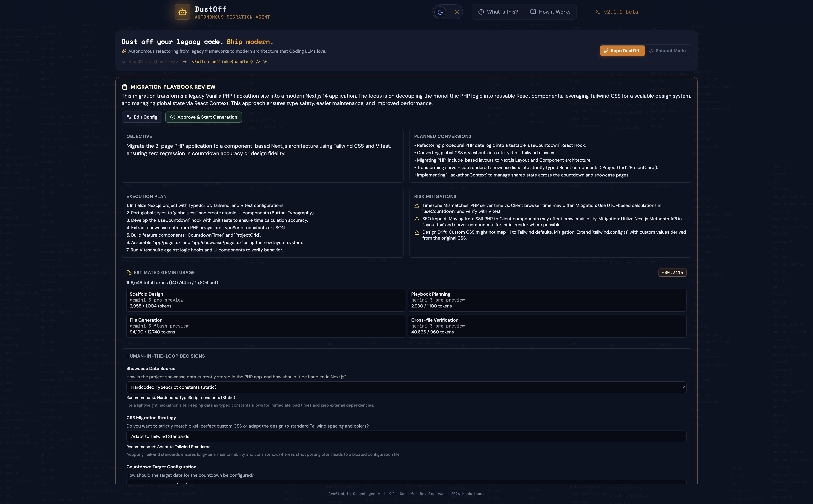
Task: Click the Timezone Mismatches warning triangle icon
Action: click(417, 206)
